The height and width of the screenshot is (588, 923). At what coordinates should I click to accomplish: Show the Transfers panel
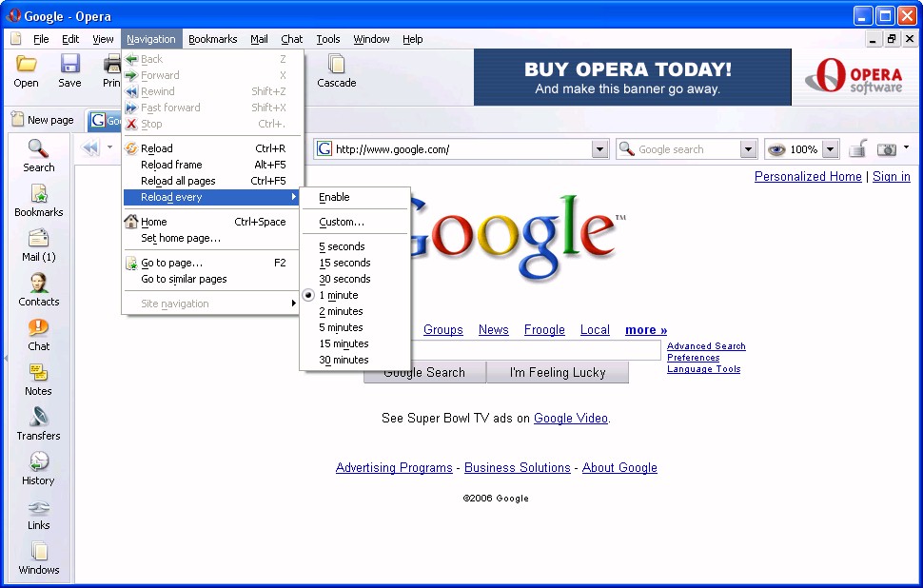[38, 423]
